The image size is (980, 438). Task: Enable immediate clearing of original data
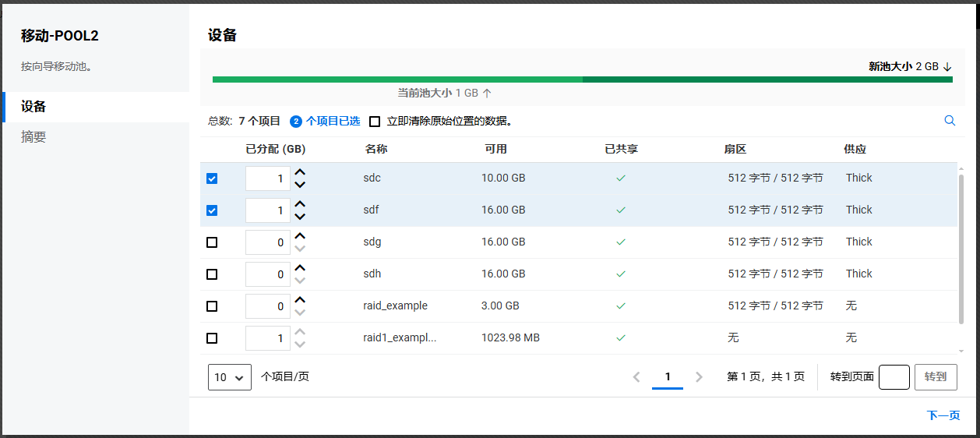(375, 122)
